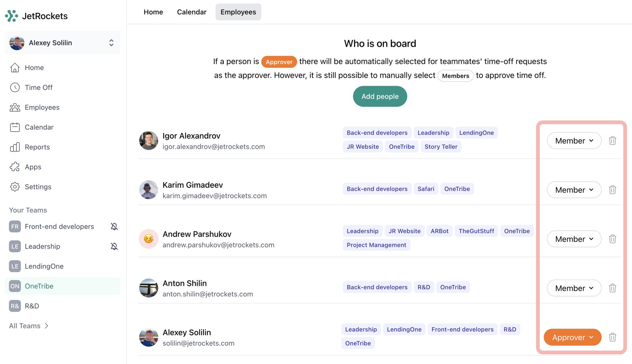632x364 pixels.
Task: Open Alexey Solilin's Approver role dropdown
Action: tap(572, 337)
